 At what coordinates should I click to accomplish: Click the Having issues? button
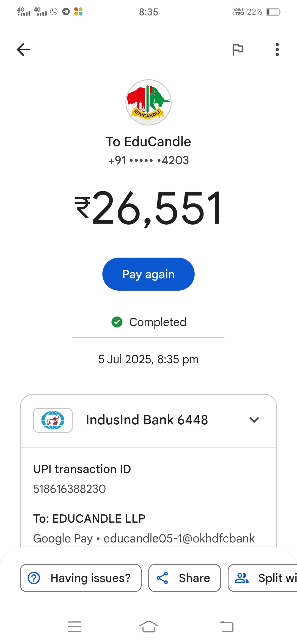tap(81, 578)
